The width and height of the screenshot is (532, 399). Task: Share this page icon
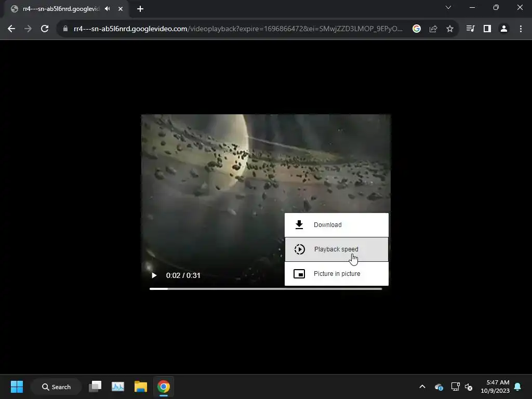point(433,29)
